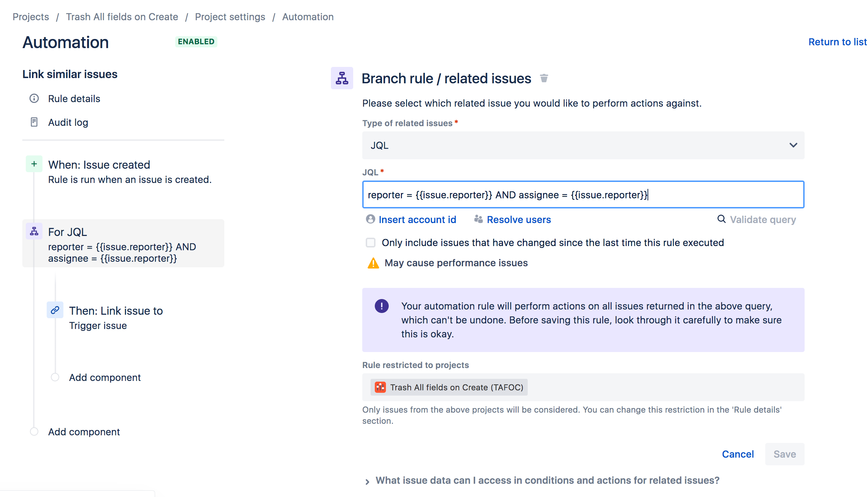Screen dimensions: 868x497
Task: Cancel the branch rule edits
Action: (738, 454)
